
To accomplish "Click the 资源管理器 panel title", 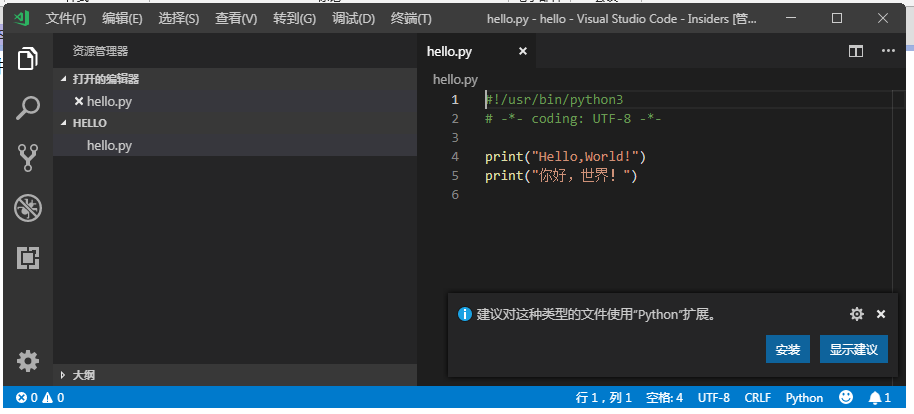I will pyautogui.click(x=100, y=51).
